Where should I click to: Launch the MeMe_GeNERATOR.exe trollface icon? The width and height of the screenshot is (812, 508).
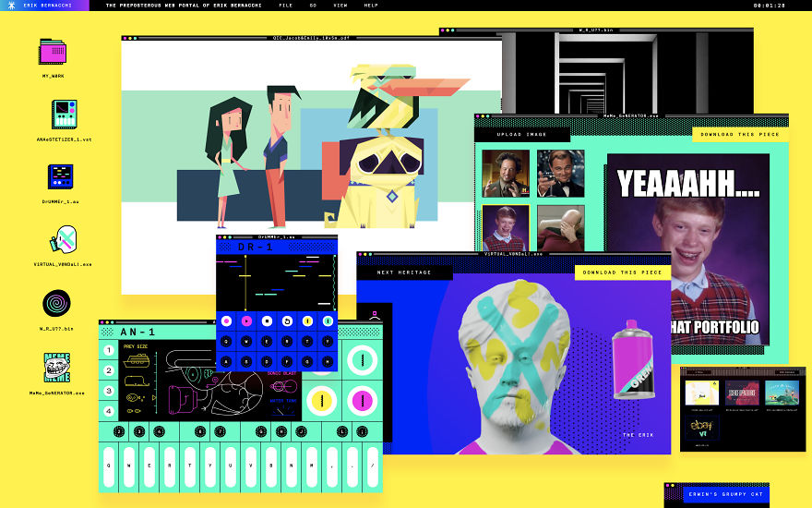point(57,367)
